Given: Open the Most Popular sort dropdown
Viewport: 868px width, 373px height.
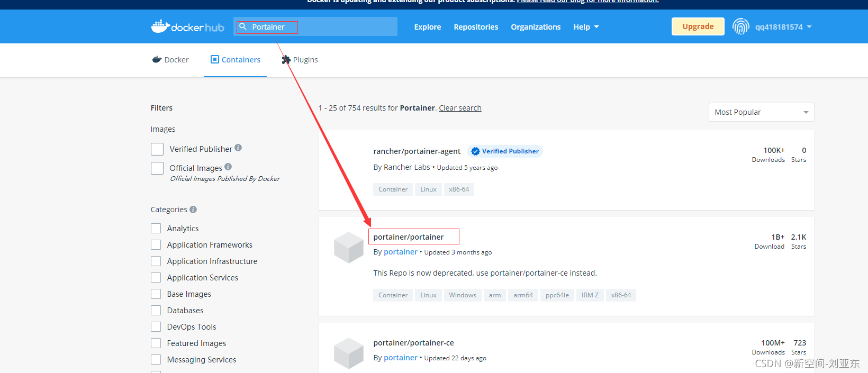Looking at the screenshot, I should 761,112.
